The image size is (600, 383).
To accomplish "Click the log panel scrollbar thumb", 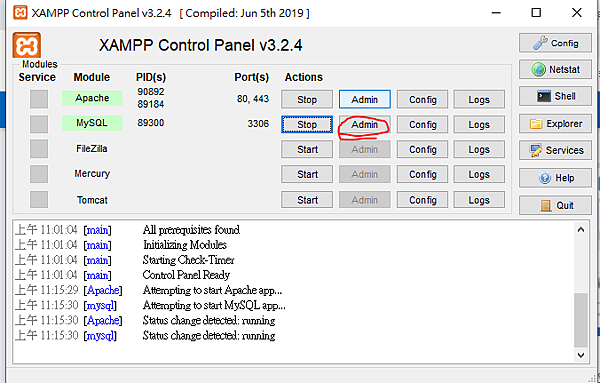I will click(580, 319).
